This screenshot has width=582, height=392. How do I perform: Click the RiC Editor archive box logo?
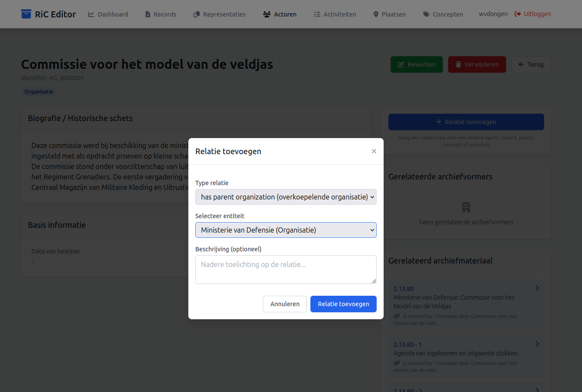coord(26,14)
